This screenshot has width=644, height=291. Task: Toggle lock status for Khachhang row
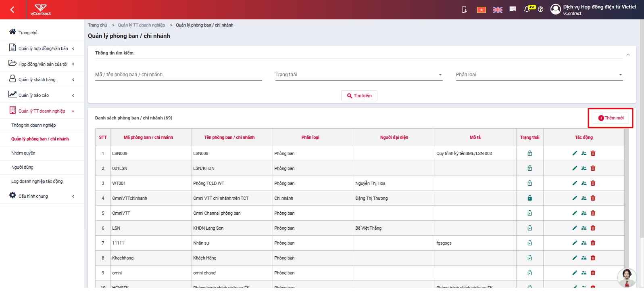[530, 258]
